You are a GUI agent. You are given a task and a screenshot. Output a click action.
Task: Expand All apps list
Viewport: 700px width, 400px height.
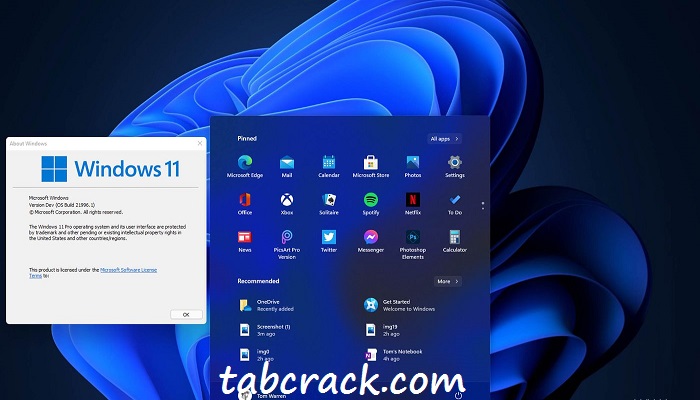coord(444,139)
